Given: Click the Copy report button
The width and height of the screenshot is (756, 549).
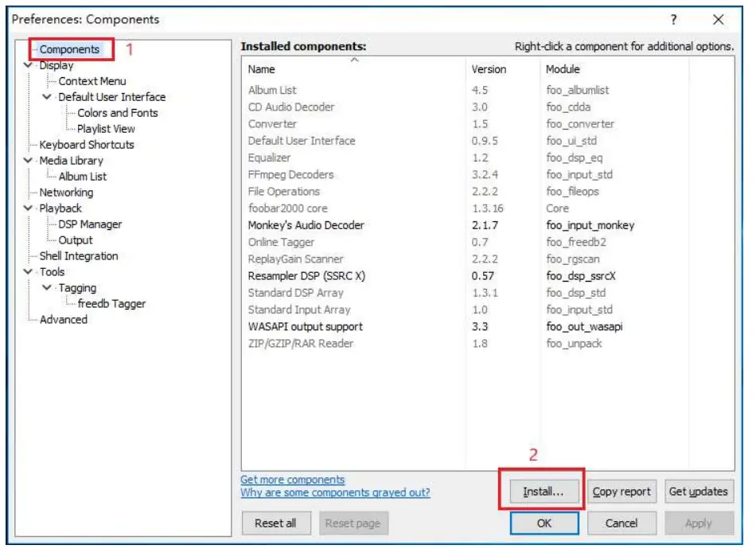Looking at the screenshot, I should pyautogui.click(x=622, y=492).
